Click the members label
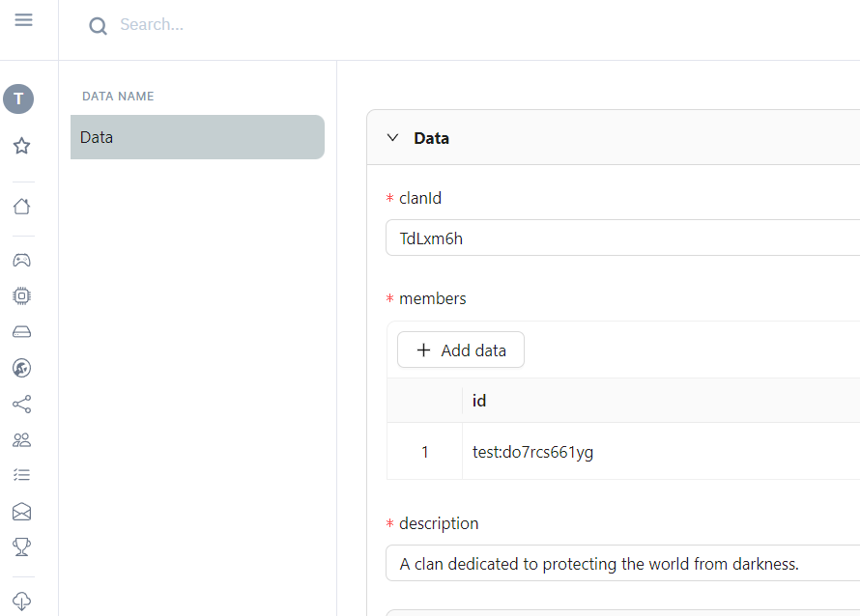 (433, 298)
